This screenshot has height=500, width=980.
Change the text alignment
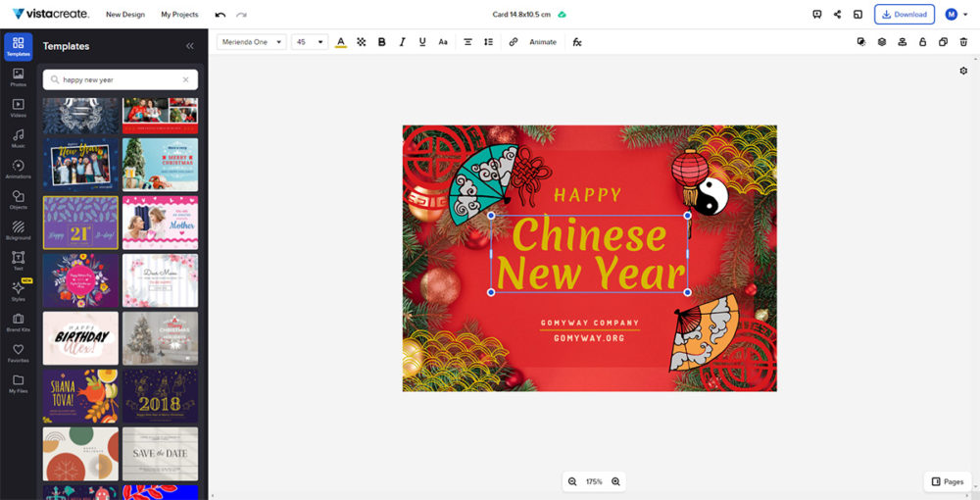click(467, 42)
